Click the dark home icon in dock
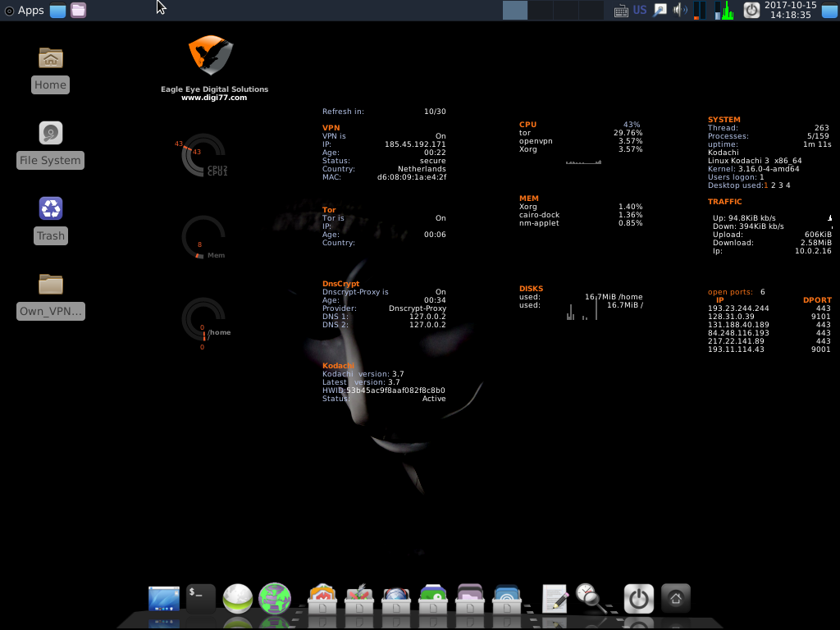Image resolution: width=840 pixels, height=630 pixels. coord(676,598)
